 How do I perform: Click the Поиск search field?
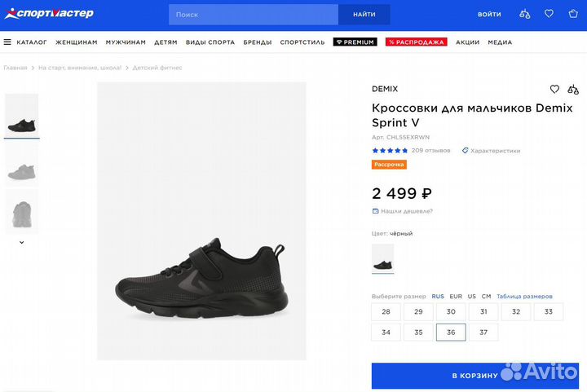pos(254,15)
